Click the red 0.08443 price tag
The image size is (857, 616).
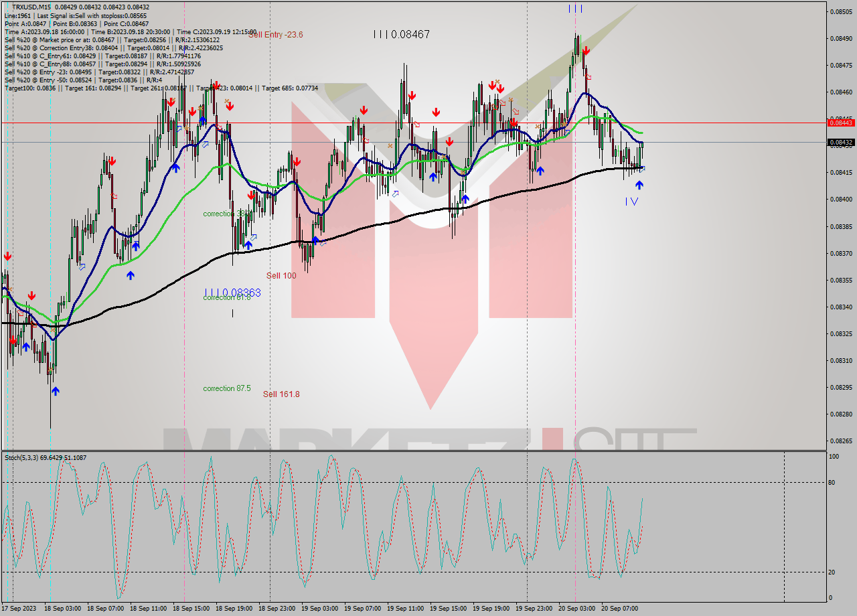click(840, 123)
